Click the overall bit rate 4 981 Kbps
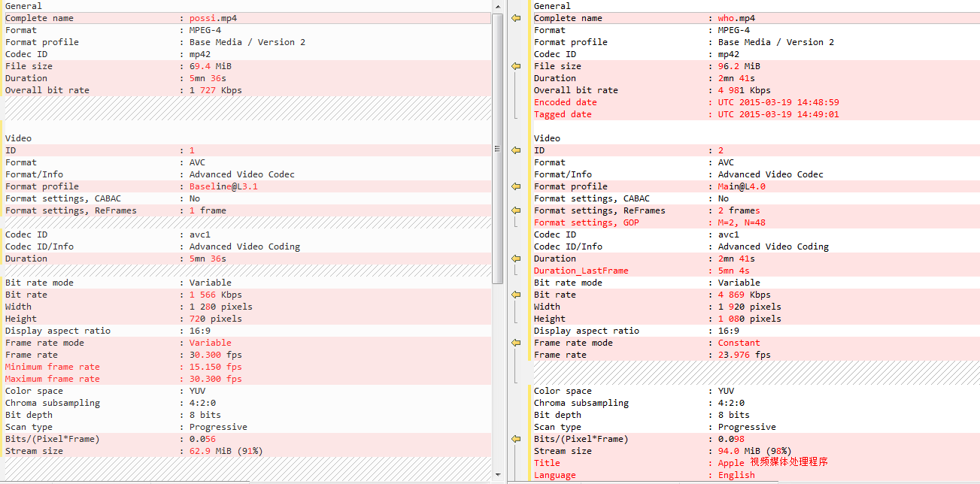 tap(745, 90)
